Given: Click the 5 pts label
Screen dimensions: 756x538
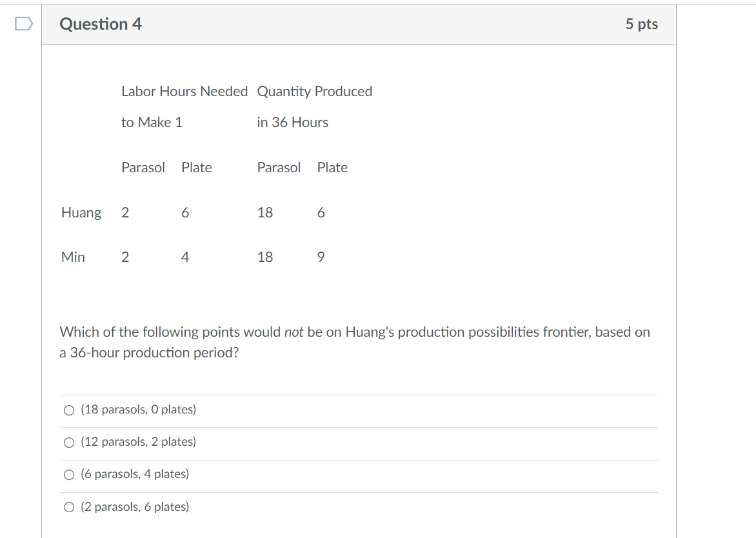Looking at the screenshot, I should click(x=642, y=24).
